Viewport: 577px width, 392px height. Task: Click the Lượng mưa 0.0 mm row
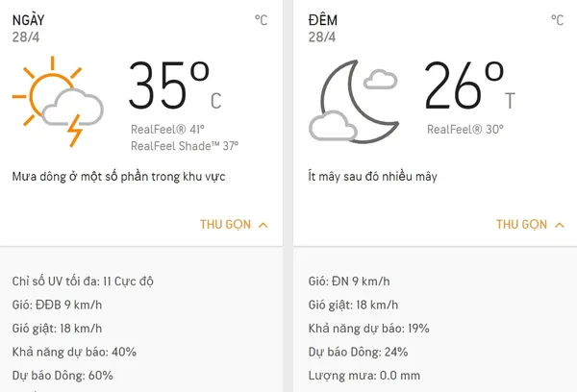[x=364, y=376]
